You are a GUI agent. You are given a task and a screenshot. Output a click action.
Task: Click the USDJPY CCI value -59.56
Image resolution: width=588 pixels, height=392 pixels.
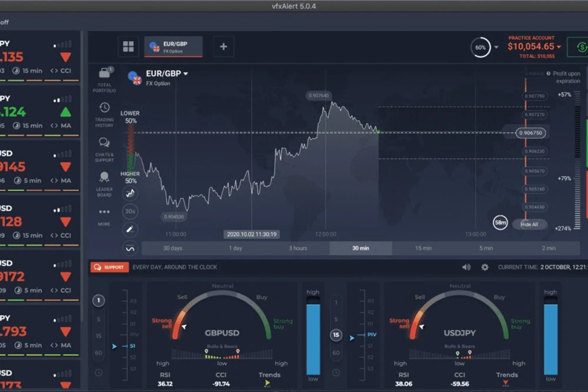[460, 384]
